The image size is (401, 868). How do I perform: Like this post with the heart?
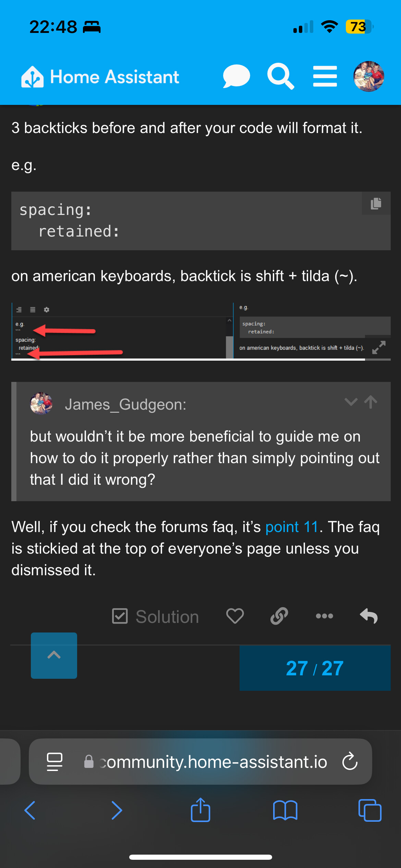tap(235, 616)
